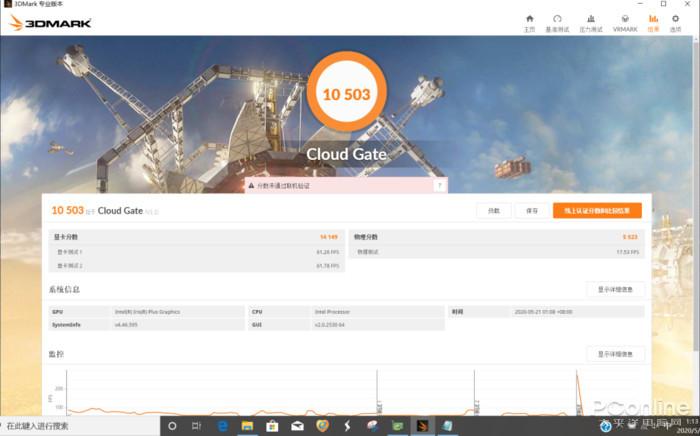
Task: Click the GUI version row
Action: [346, 325]
